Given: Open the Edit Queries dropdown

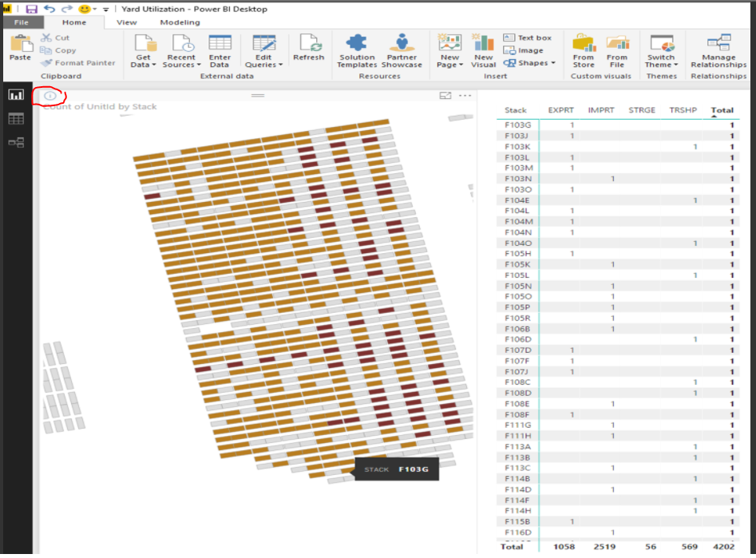Looking at the screenshot, I should click(263, 50).
